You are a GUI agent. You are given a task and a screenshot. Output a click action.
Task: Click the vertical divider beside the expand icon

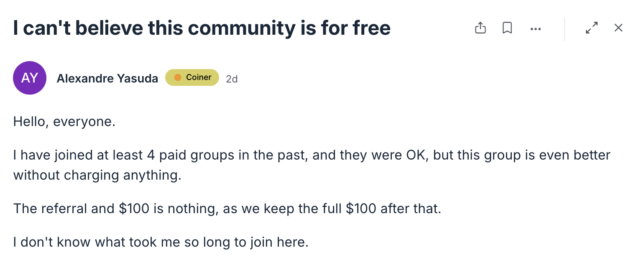coord(565,29)
